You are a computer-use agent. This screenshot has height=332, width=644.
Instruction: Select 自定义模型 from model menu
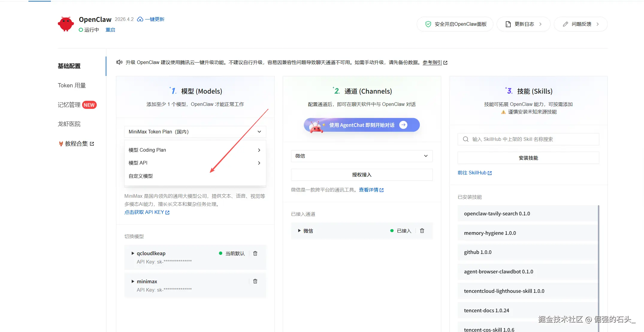141,176
